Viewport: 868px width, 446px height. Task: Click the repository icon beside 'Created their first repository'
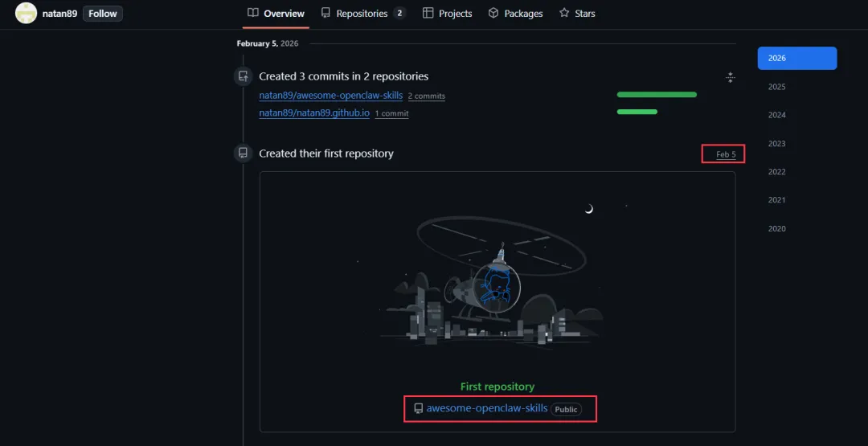[243, 153]
